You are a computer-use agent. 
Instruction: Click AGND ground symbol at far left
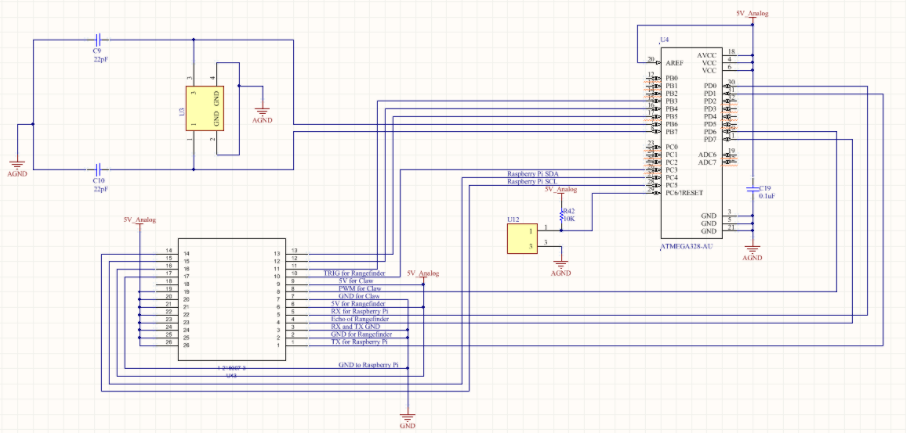coord(17,167)
